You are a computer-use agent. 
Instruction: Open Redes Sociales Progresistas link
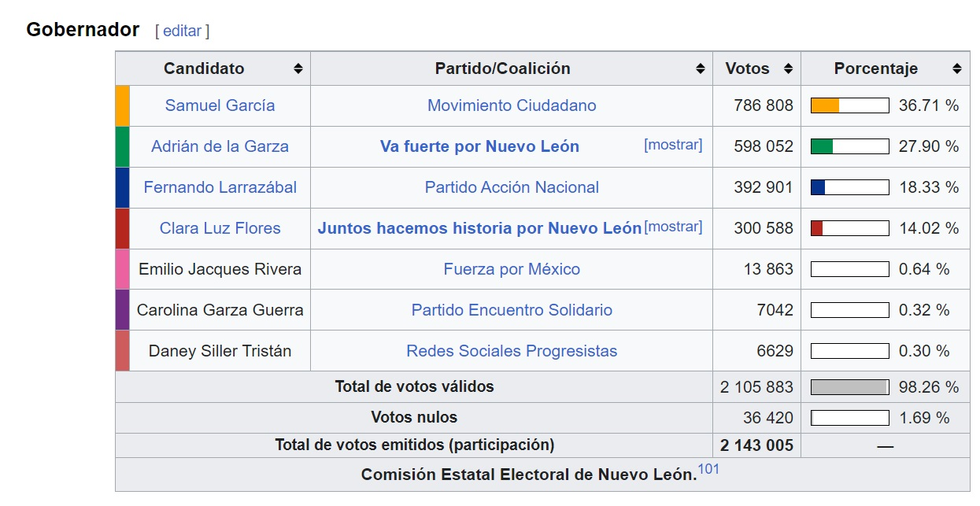512,351
